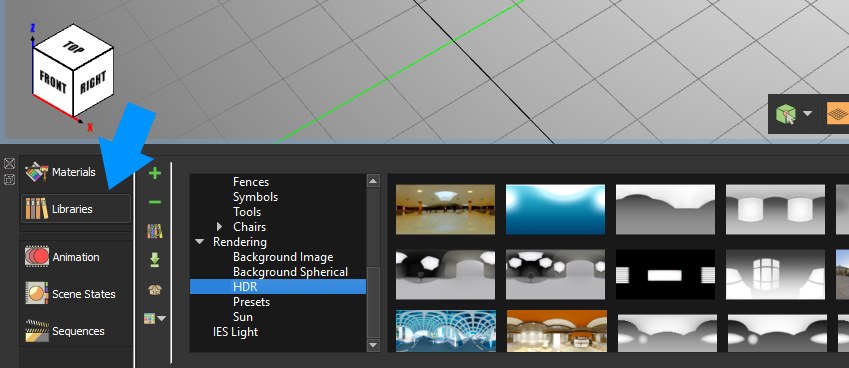Click the RIGHT face of view cube
This screenshot has height=368, width=849.
coord(93,81)
